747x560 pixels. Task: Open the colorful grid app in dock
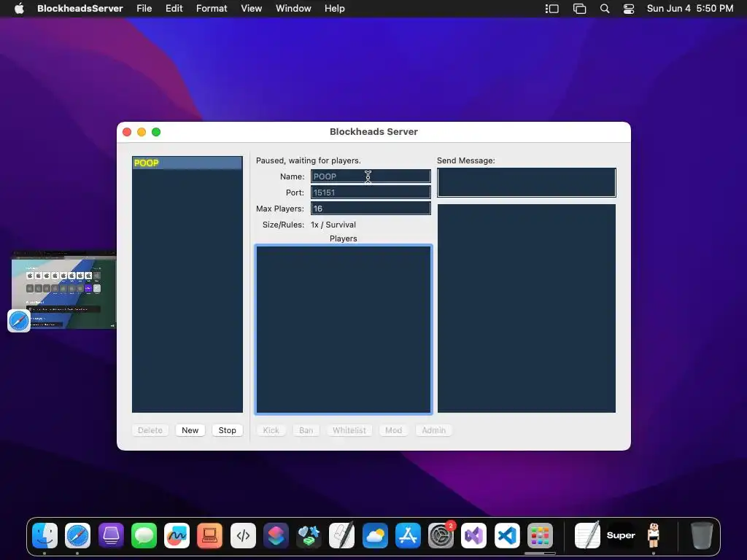pos(541,535)
